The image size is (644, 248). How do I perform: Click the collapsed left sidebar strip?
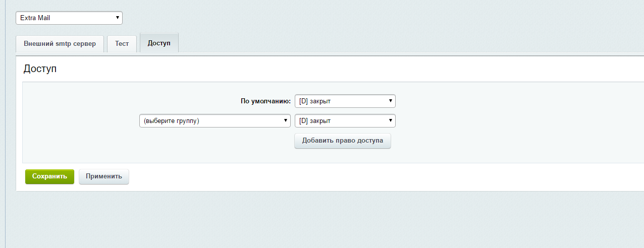click(x=3, y=124)
